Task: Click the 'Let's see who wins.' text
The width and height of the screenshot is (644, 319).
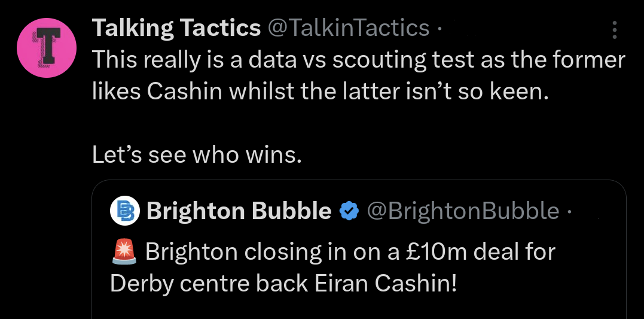Action: [x=197, y=156]
